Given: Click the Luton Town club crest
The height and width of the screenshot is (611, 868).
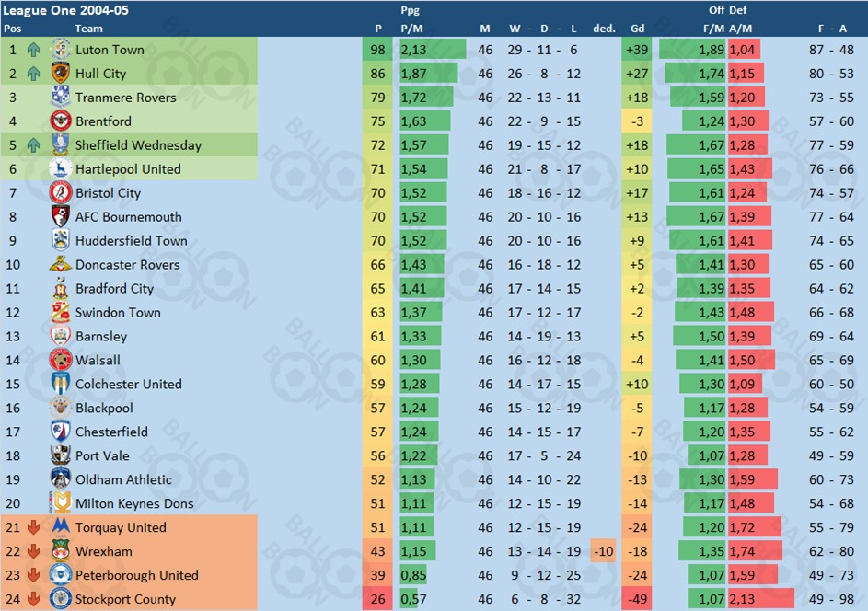Looking at the screenshot, I should (61, 50).
